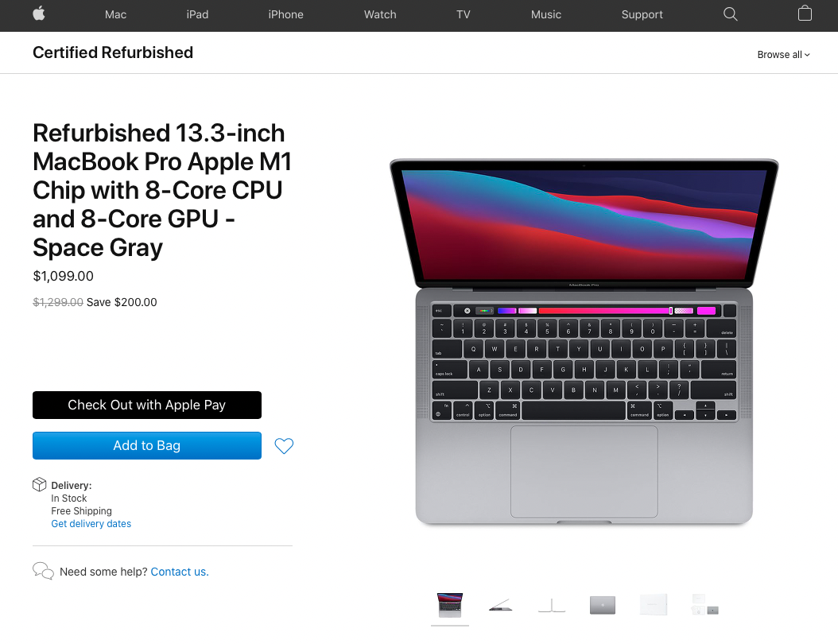Click the Apple logo home icon
The image size is (838, 644).
[39, 14]
